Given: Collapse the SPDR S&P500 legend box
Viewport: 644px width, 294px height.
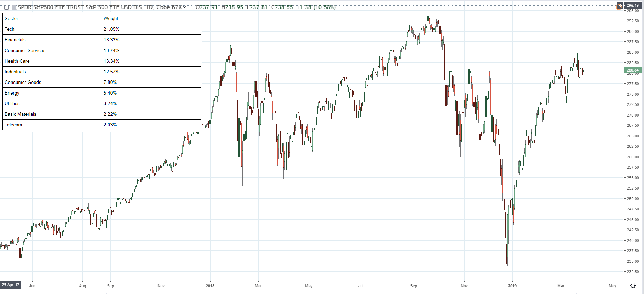Looking at the screenshot, I should pos(6,7).
